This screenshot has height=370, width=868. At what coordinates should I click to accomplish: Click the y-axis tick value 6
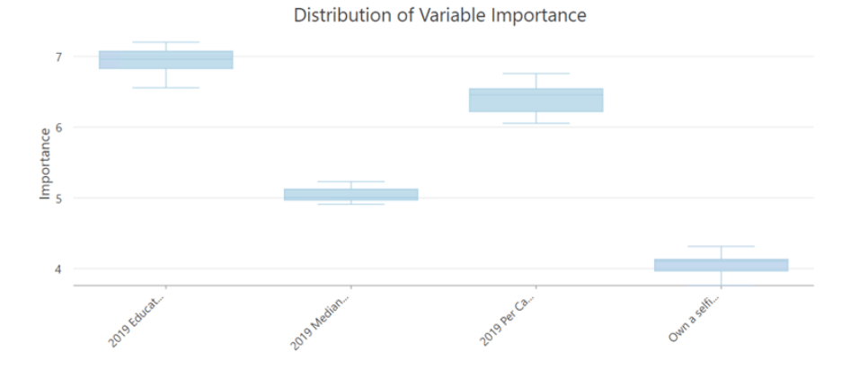tap(58, 128)
